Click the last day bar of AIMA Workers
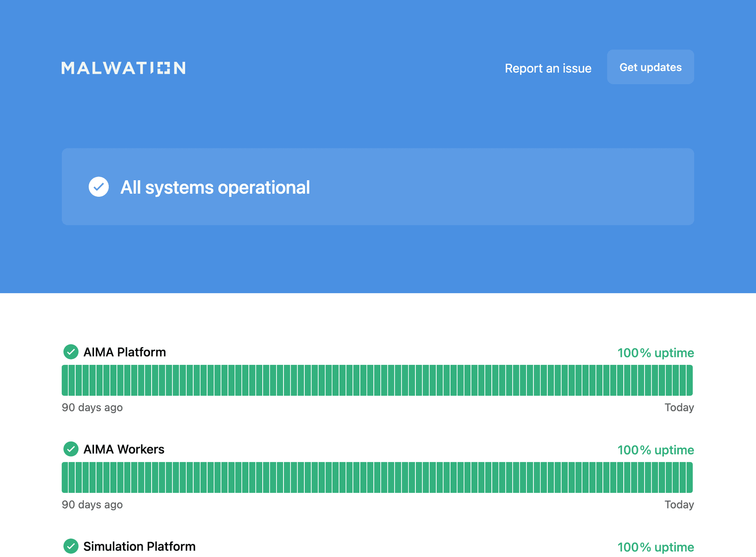The height and width of the screenshot is (557, 756). (689, 477)
